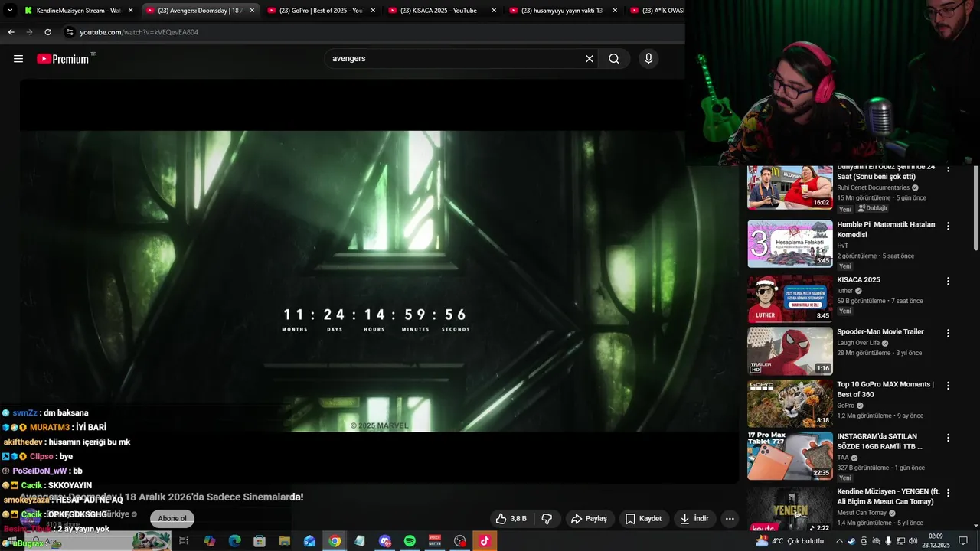Open the title 'Top 10 GoPro MAX Moments'
The width and height of the screenshot is (980, 551).
[x=886, y=390]
